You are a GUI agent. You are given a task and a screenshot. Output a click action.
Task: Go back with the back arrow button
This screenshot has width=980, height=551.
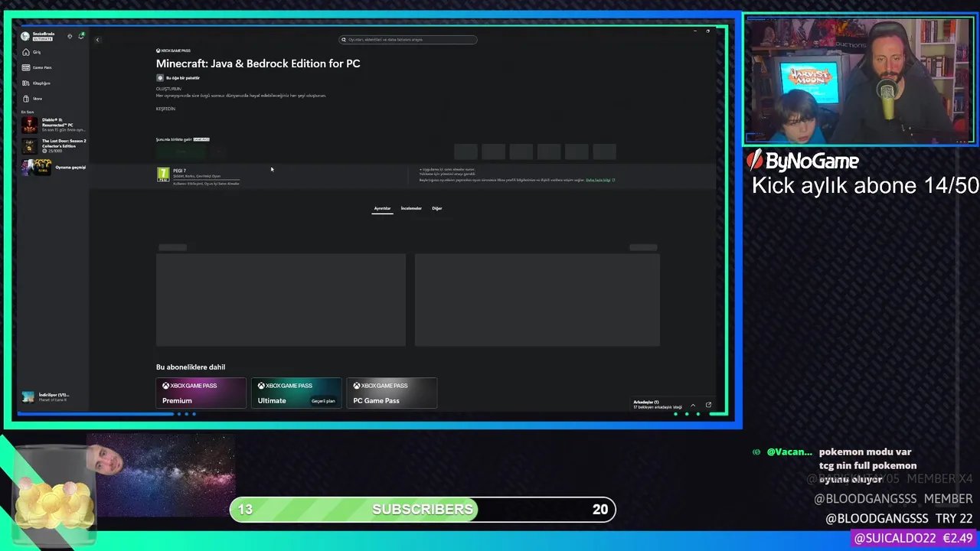coord(97,40)
